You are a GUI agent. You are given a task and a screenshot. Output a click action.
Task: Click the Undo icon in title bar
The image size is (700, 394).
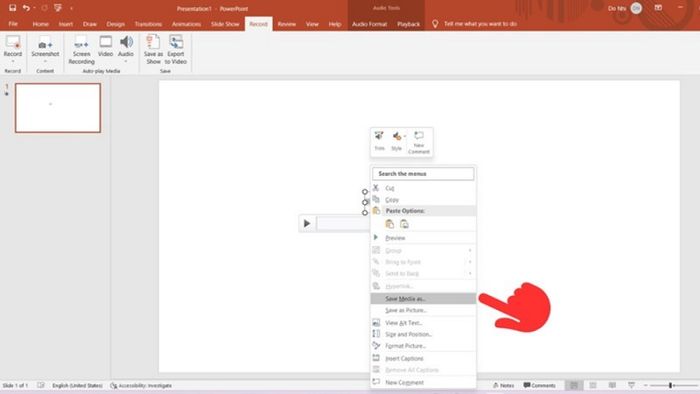coord(26,8)
